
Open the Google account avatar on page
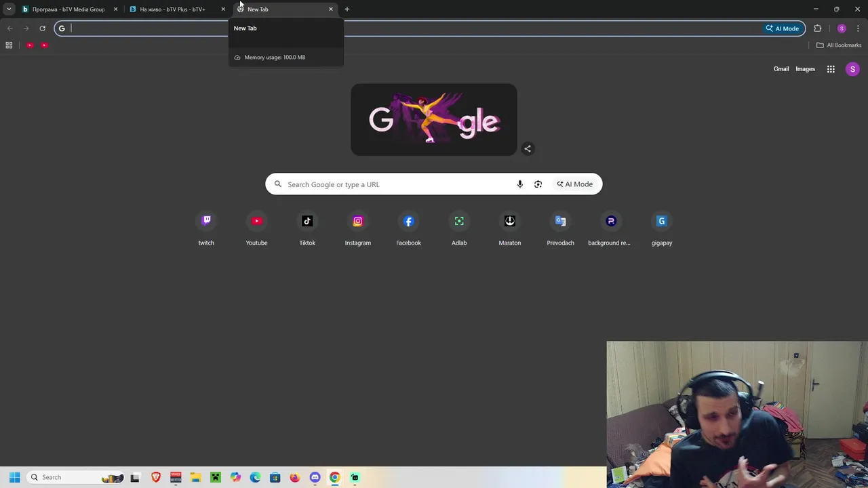coord(852,69)
